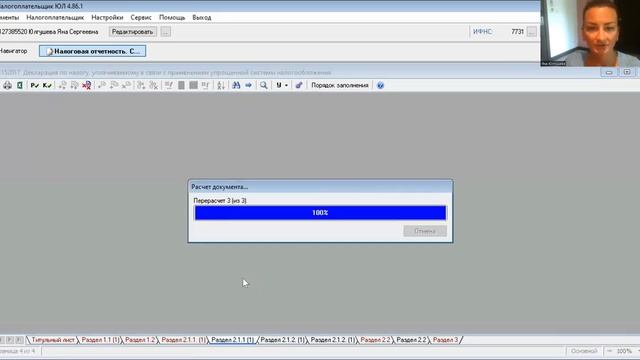Expand the dropdown arrow next to the U icon
The height and width of the screenshot is (360, 640).
click(286, 85)
